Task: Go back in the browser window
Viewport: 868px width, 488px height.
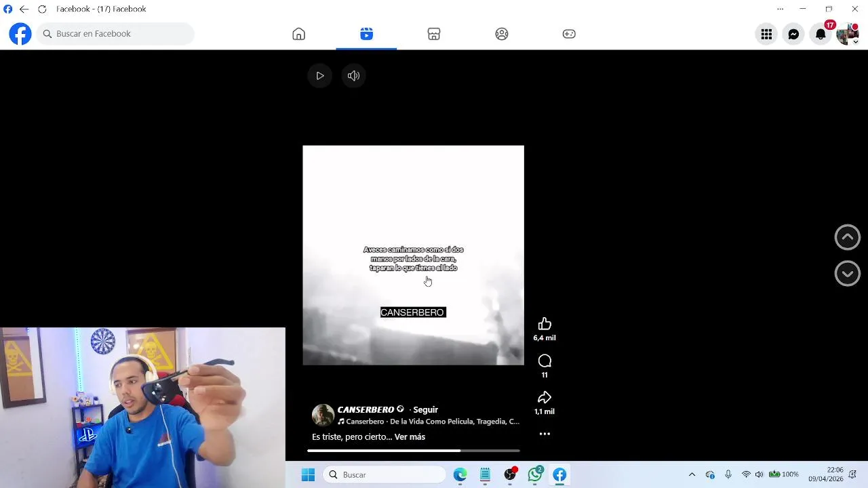Action: click(x=24, y=9)
